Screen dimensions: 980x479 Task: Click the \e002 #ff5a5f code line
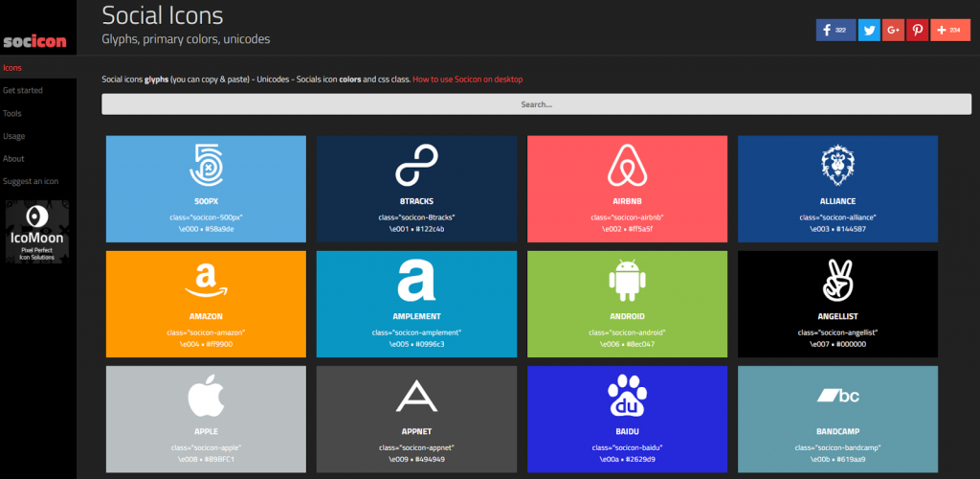[x=627, y=229]
